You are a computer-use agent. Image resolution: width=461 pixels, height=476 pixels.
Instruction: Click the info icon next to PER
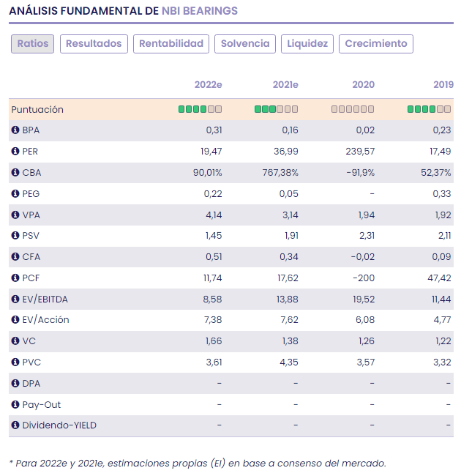point(15,151)
